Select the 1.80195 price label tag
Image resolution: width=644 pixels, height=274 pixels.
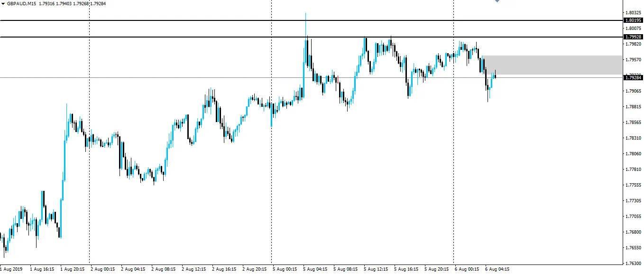(x=634, y=20)
